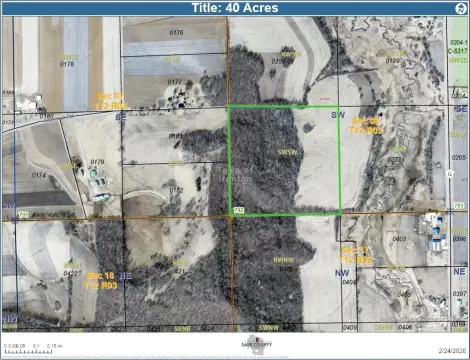Viewport: 470px width, 360px height.
Task: Select parcel label 0177
Action: [175, 82]
